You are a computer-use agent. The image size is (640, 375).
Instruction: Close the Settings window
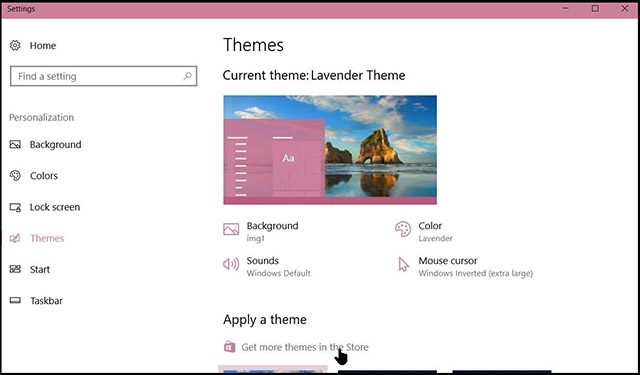(x=624, y=9)
